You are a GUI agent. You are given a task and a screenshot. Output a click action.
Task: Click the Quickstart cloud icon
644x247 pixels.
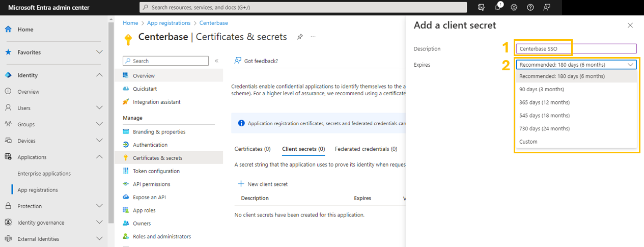[x=126, y=89]
